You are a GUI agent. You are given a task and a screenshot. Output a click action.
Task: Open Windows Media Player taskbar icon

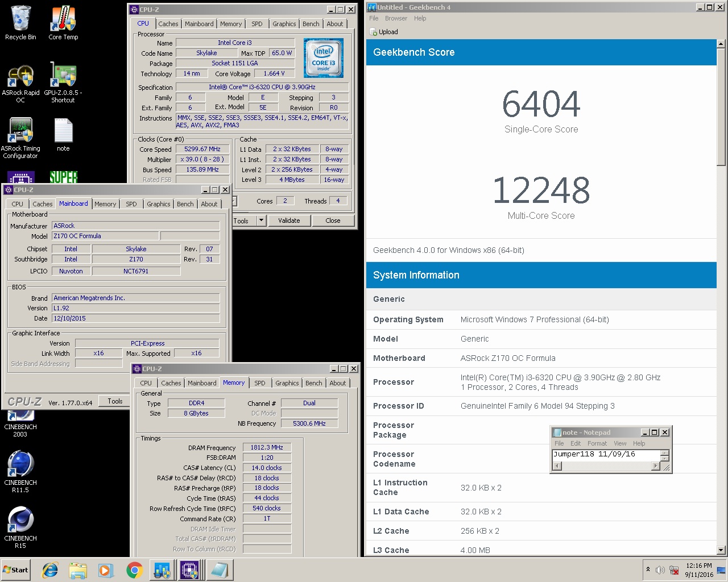coord(106,570)
